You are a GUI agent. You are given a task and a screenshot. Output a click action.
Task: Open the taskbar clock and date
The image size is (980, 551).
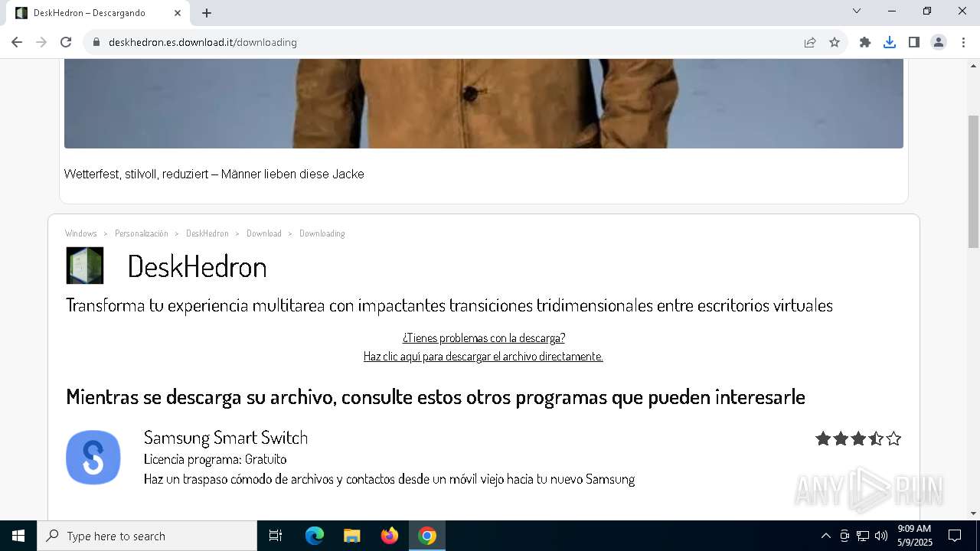click(x=914, y=536)
